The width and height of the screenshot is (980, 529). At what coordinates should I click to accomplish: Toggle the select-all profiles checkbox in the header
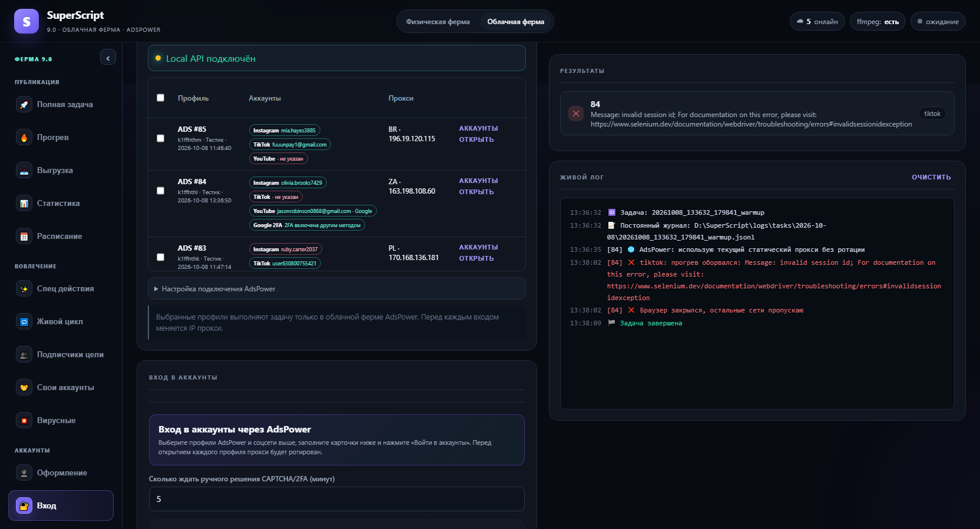coord(160,98)
